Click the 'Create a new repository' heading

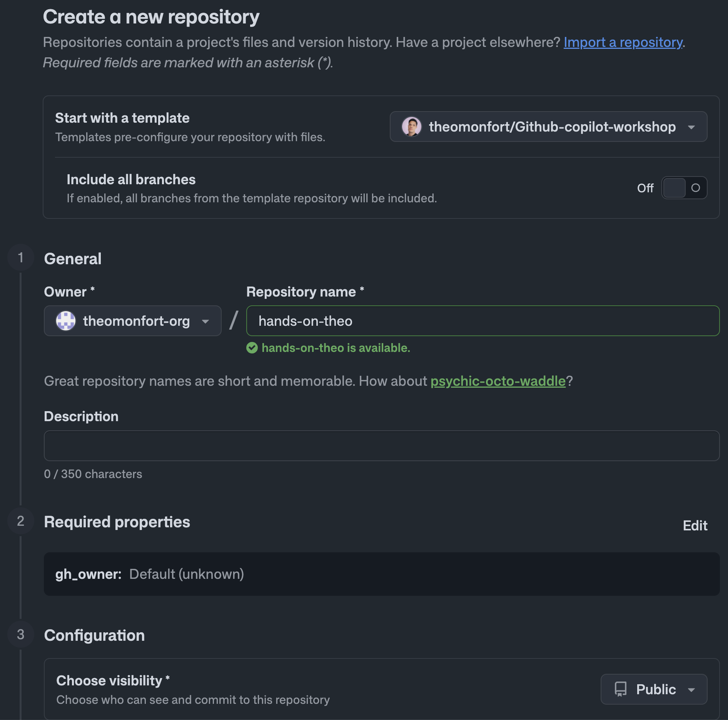[x=151, y=17]
